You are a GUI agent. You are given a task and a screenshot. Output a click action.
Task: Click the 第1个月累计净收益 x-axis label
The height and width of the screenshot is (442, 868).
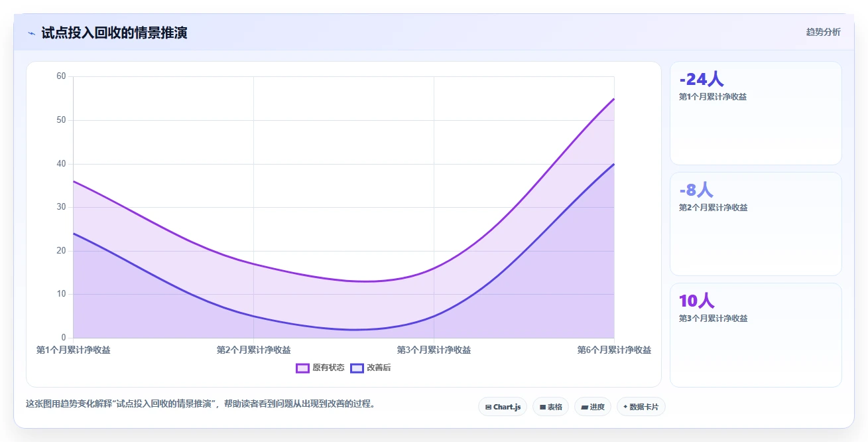point(74,350)
